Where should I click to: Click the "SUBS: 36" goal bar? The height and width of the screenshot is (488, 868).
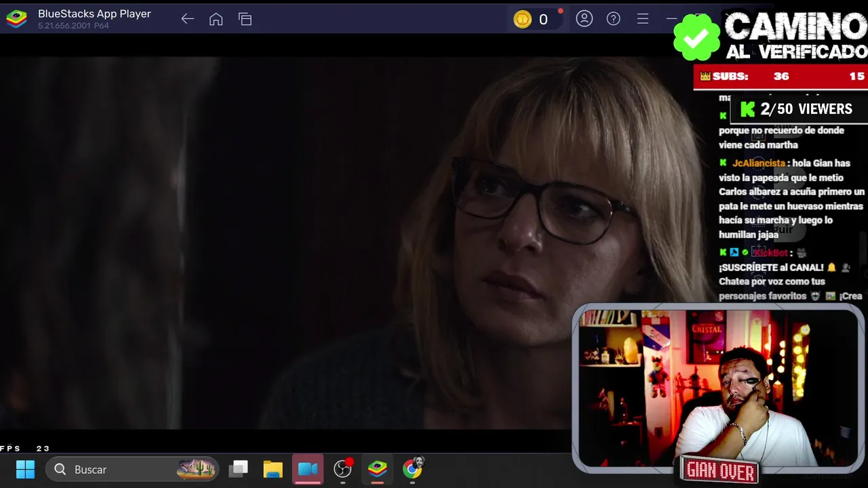point(781,77)
